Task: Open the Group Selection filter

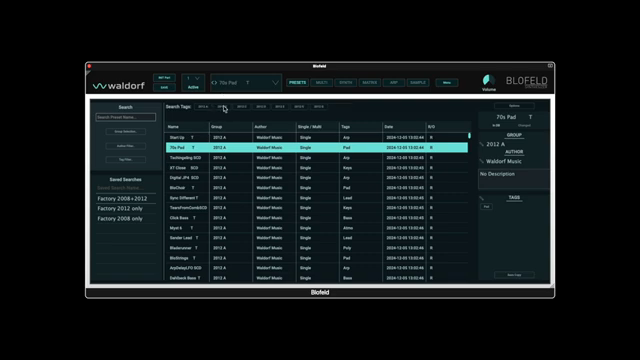Action: tap(126, 131)
